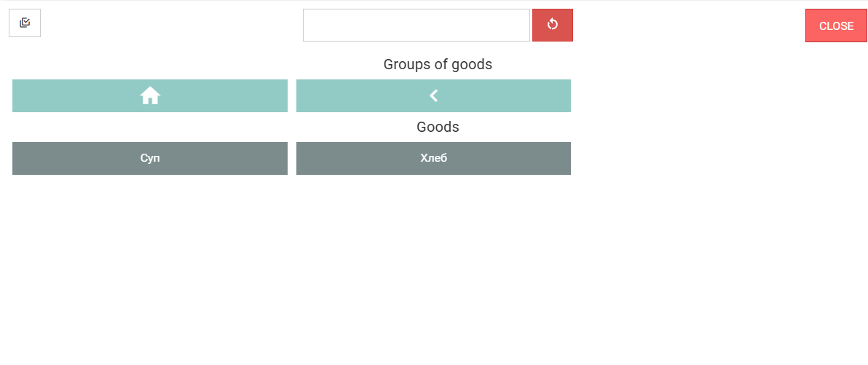This screenshot has width=868, height=365.
Task: Return to root group via house icon
Action: tap(150, 95)
